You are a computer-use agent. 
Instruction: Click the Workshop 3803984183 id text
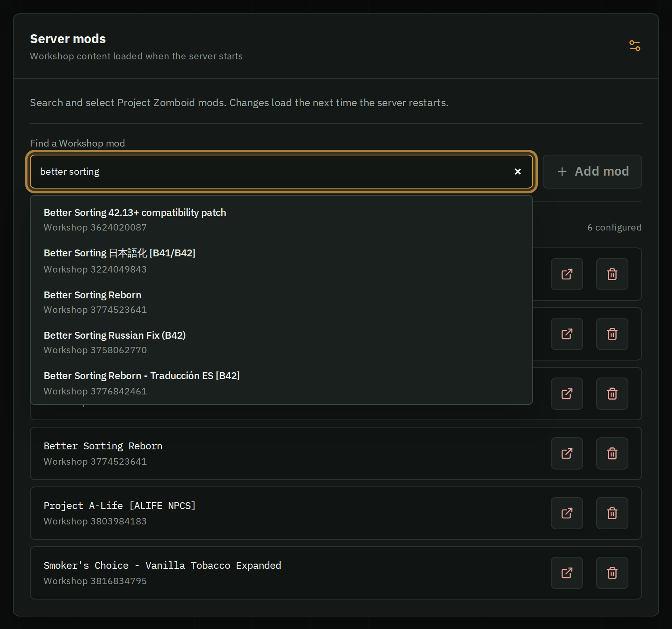95,521
